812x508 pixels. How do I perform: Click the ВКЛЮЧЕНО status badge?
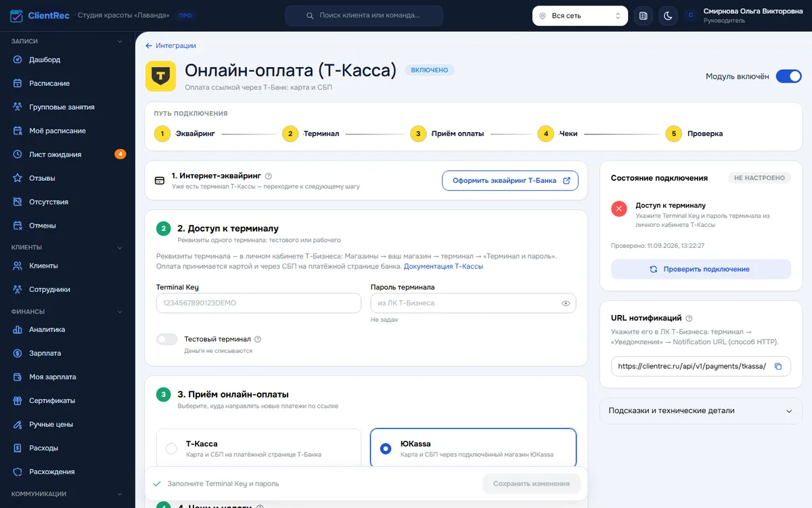coord(430,70)
